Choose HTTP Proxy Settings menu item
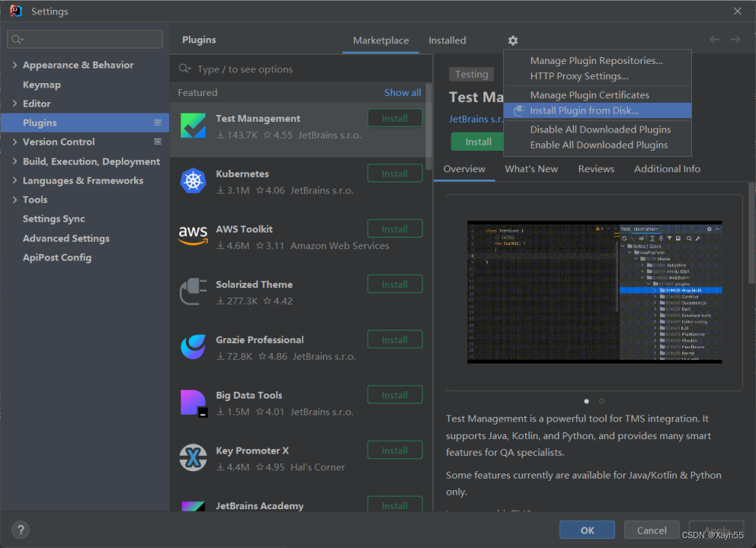Screen dimensions: 756x548 (x=598, y=76)
